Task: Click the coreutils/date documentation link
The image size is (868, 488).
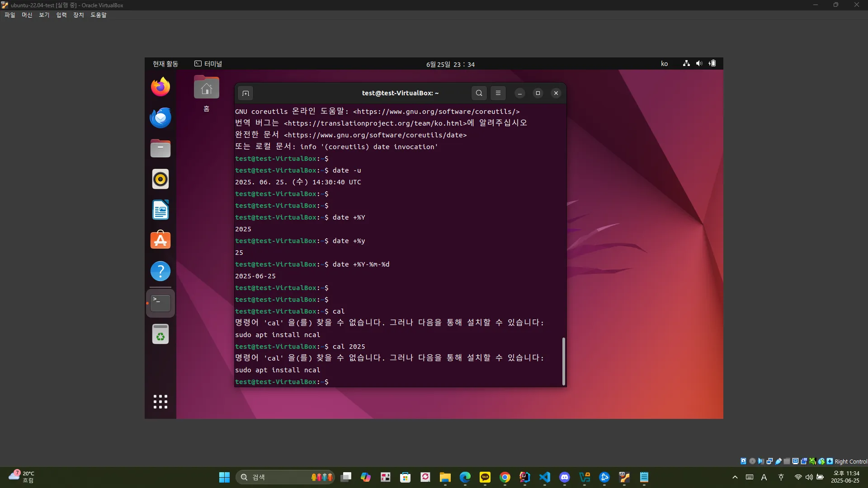Action: click(x=375, y=135)
